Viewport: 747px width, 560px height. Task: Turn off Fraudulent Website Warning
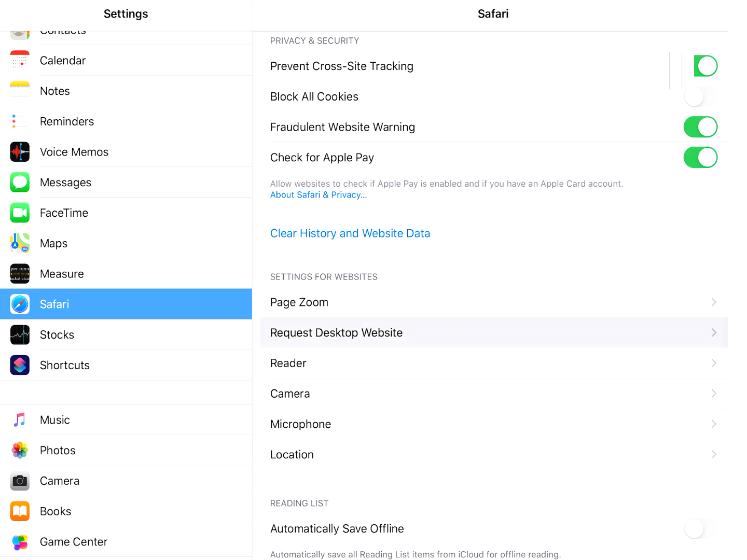click(700, 127)
